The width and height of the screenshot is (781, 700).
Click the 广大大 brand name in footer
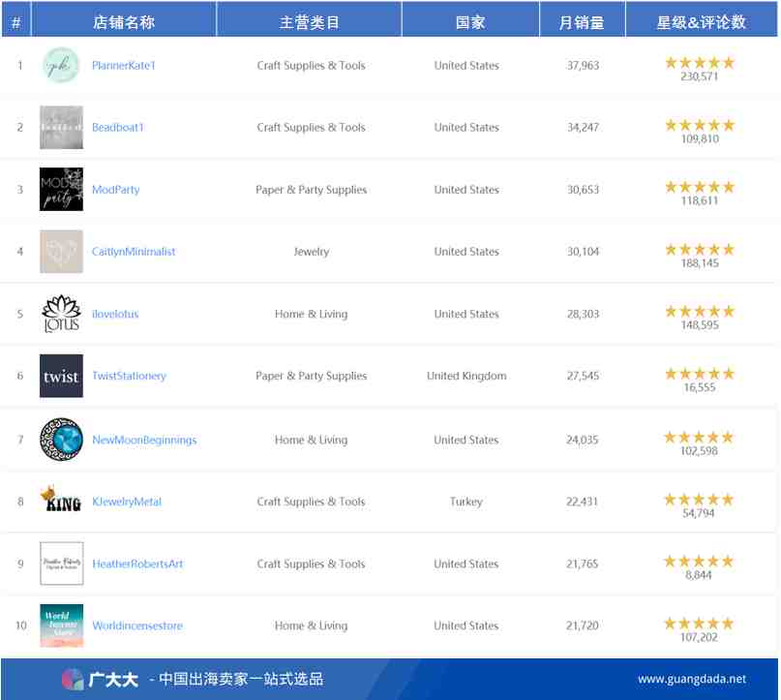click(113, 680)
